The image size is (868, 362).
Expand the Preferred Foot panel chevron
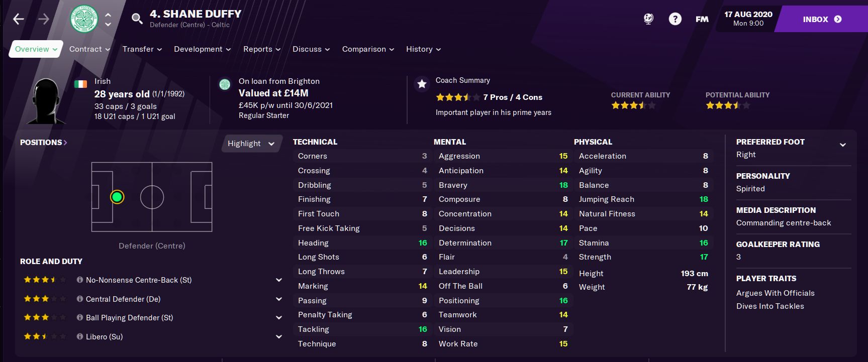[843, 145]
